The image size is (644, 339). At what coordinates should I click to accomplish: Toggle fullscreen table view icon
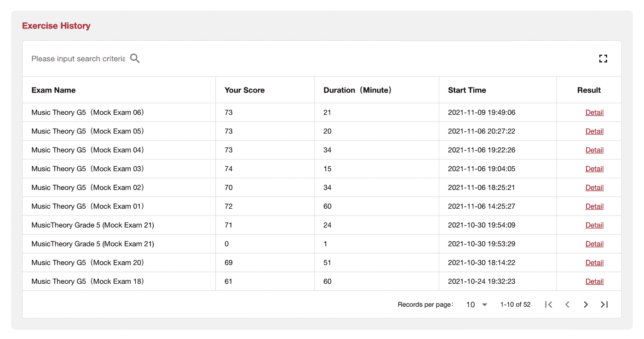(x=603, y=58)
